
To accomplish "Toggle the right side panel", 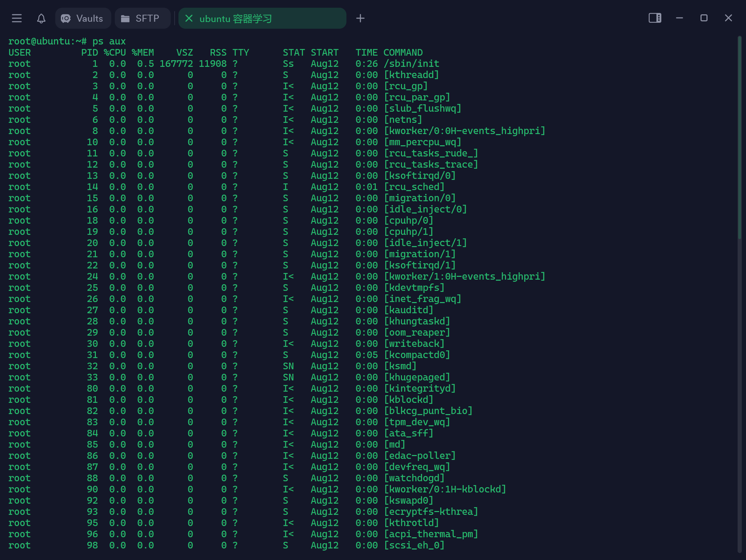I will (655, 18).
